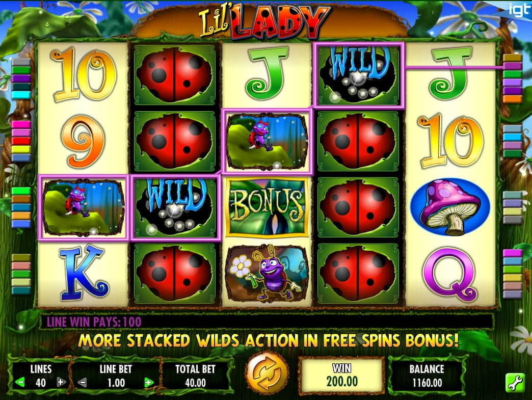Click the purple bug holding a flower
Viewport: 532px width, 400px height.
pyautogui.click(x=267, y=274)
